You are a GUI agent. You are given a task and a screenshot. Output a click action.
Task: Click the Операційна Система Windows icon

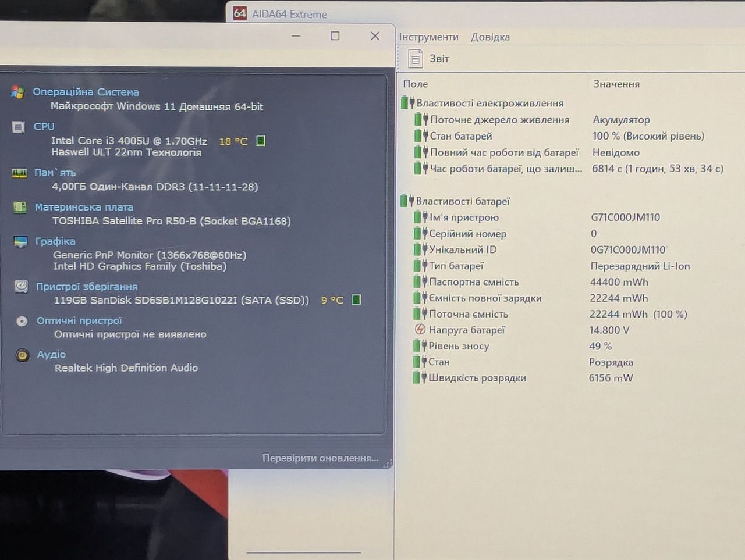pos(17,92)
